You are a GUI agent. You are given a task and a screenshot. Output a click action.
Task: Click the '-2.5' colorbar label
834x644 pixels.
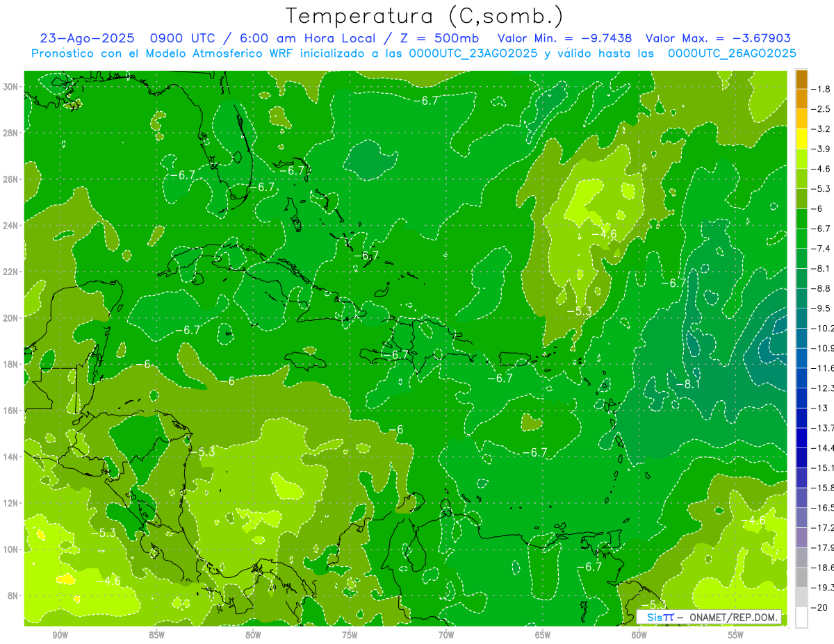point(821,109)
